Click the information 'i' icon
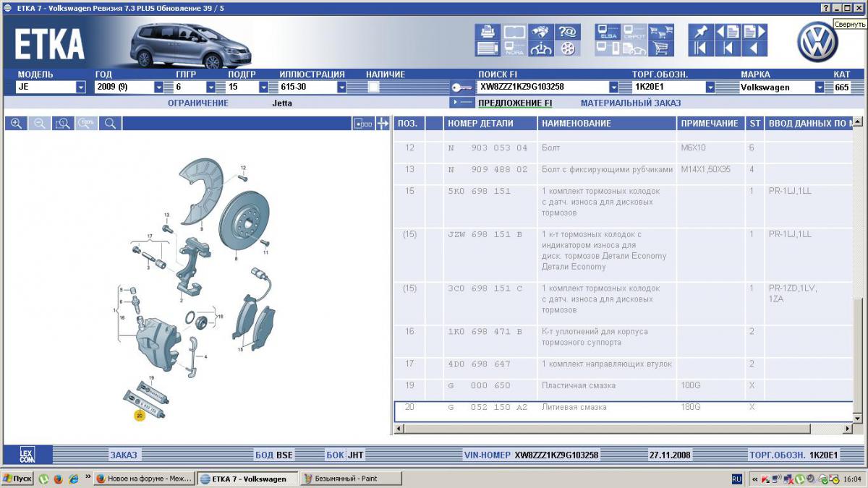Image resolution: width=868 pixels, height=488 pixels. pyautogui.click(x=540, y=48)
